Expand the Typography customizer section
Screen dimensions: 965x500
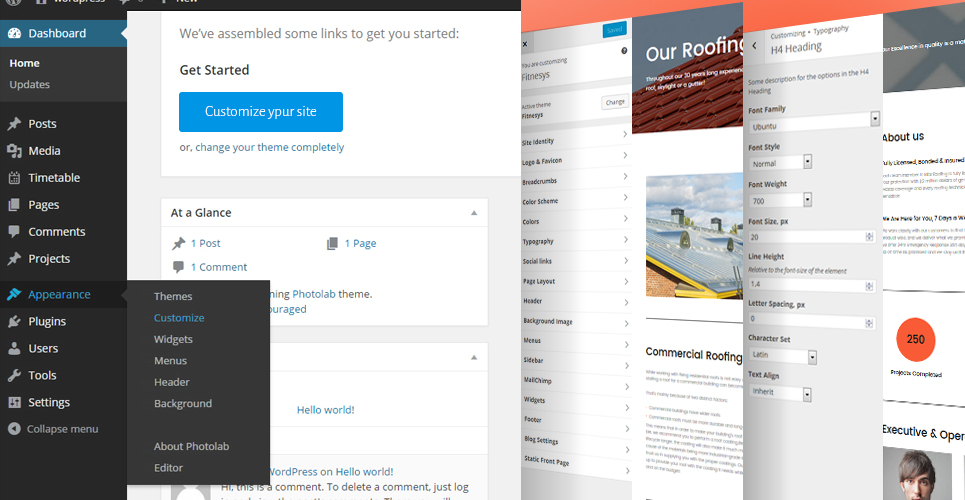tap(575, 241)
